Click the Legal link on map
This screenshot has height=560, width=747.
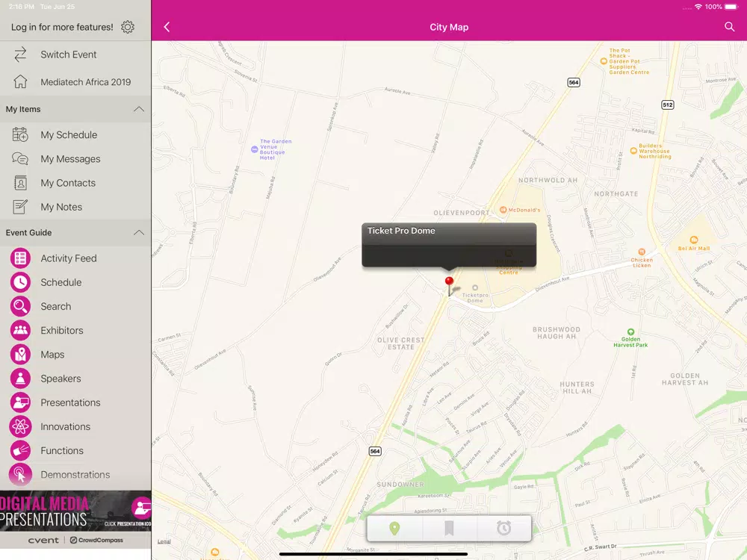164,541
